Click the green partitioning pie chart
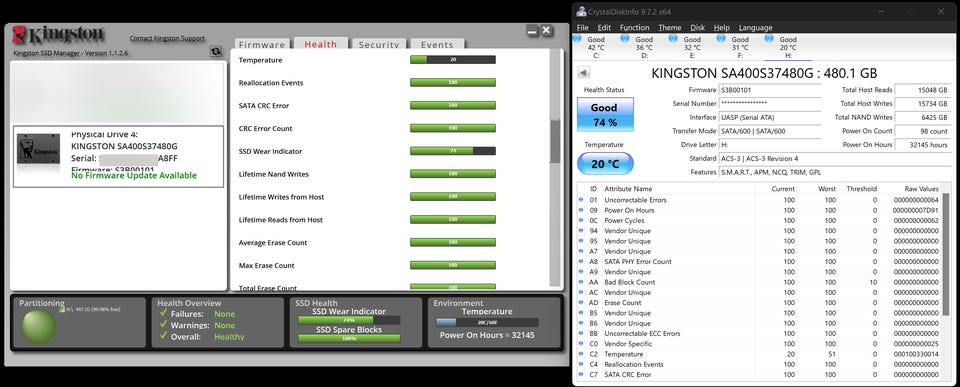The image size is (960, 387). [x=39, y=325]
